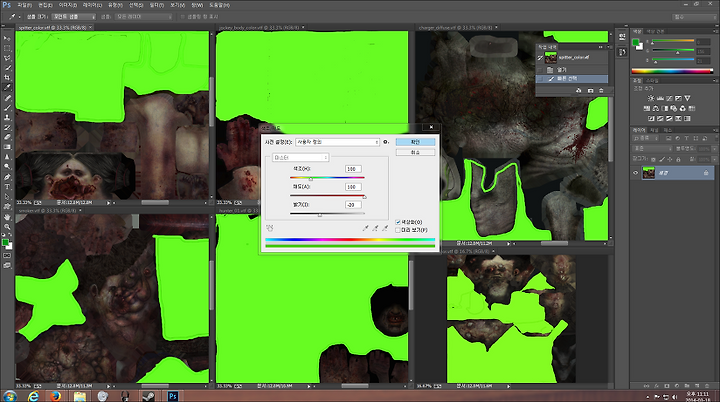Open sample size dropdown in options bar
720x402 pixels.
(x=74, y=17)
